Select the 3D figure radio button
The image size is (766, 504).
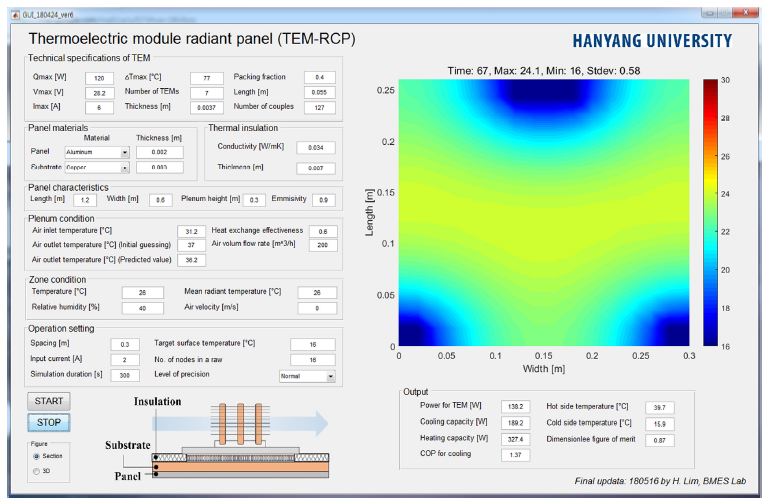pos(38,469)
